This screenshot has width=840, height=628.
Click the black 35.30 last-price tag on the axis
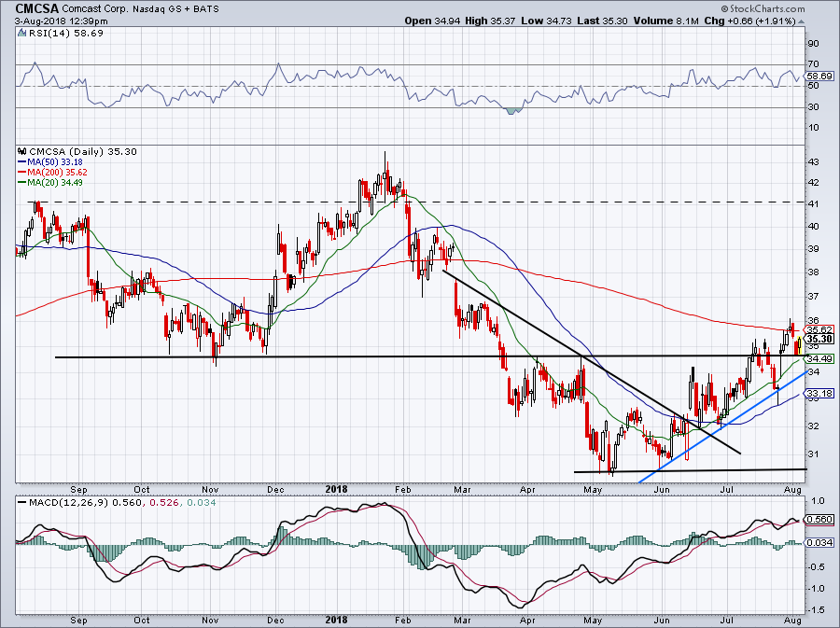point(820,339)
